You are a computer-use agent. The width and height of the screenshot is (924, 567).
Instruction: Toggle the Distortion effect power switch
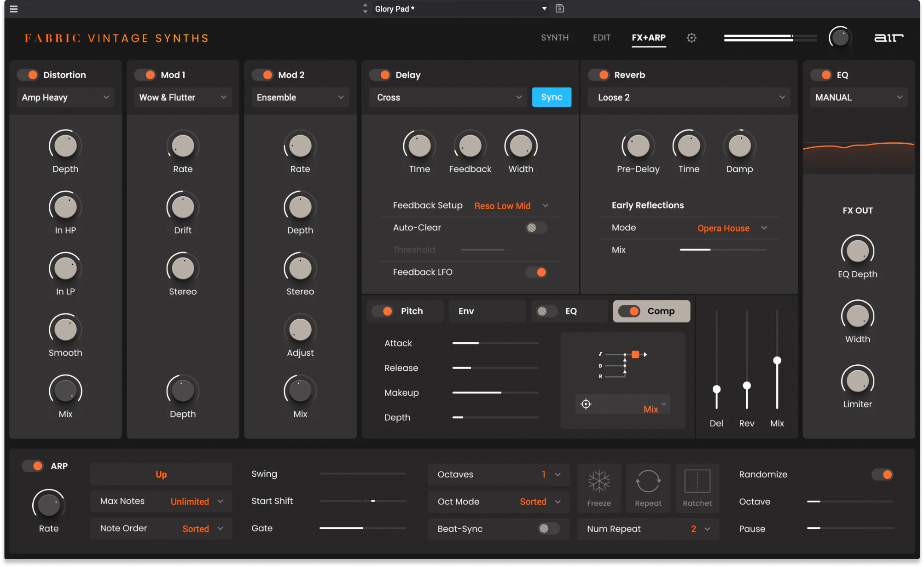click(28, 75)
